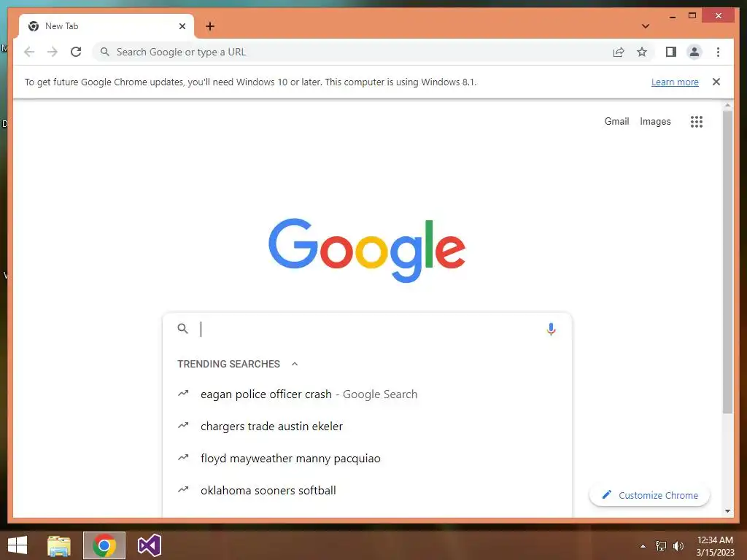Click the New Tab tab title
This screenshot has width=747, height=560.
(x=61, y=26)
